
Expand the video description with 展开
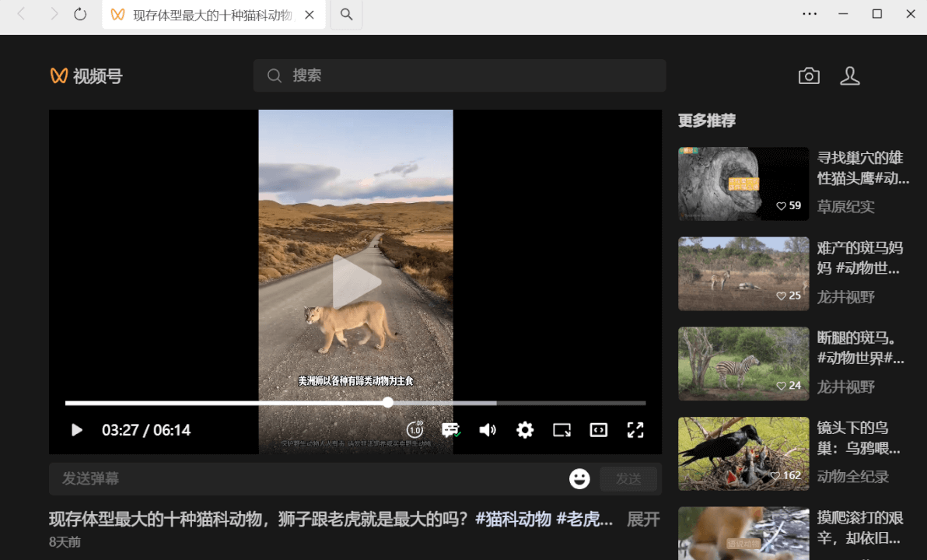643,519
